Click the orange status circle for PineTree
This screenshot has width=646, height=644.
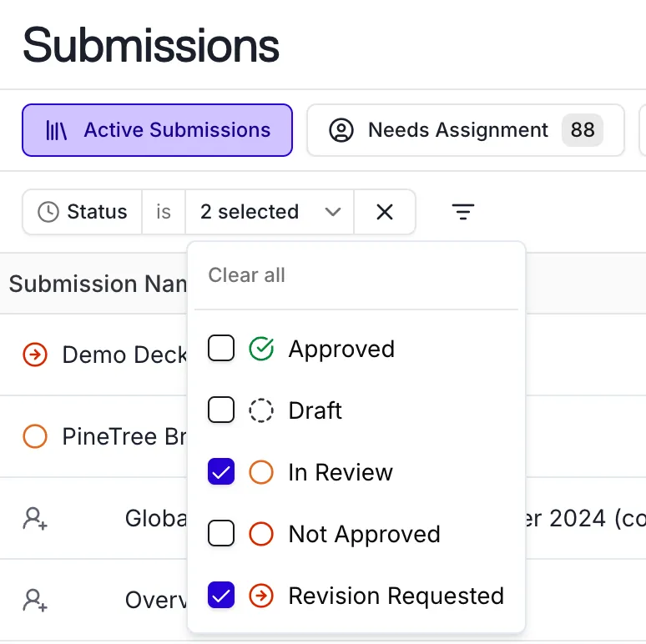coord(35,436)
